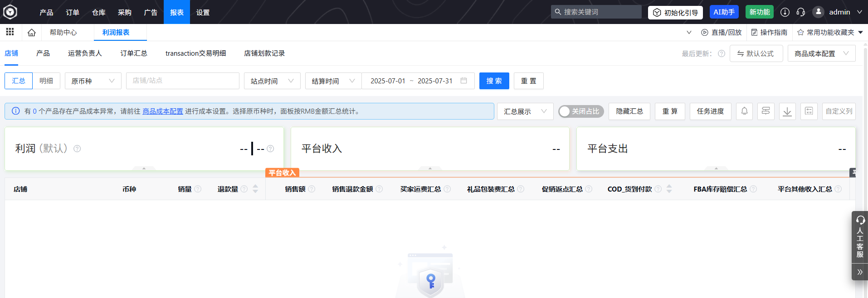Switch to the 订单汇总 tab
This screenshot has height=298, width=868.
(133, 53)
